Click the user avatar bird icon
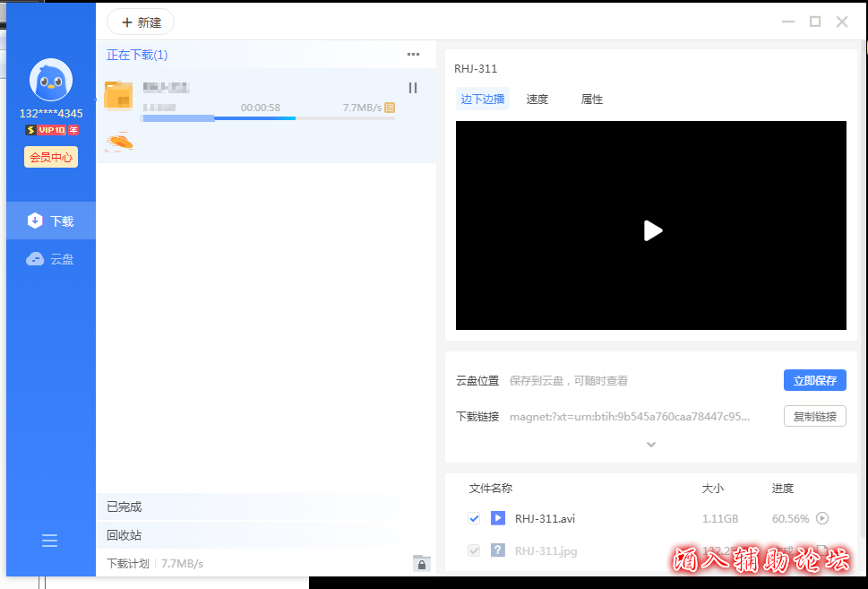868x589 pixels. click(x=51, y=81)
